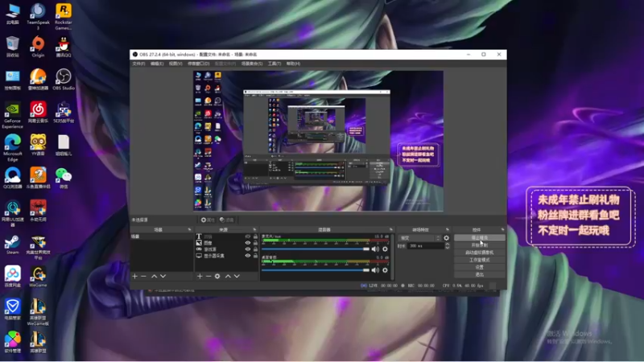This screenshot has width=644, height=362.
Task: Click the source properties gear button
Action: point(208,220)
